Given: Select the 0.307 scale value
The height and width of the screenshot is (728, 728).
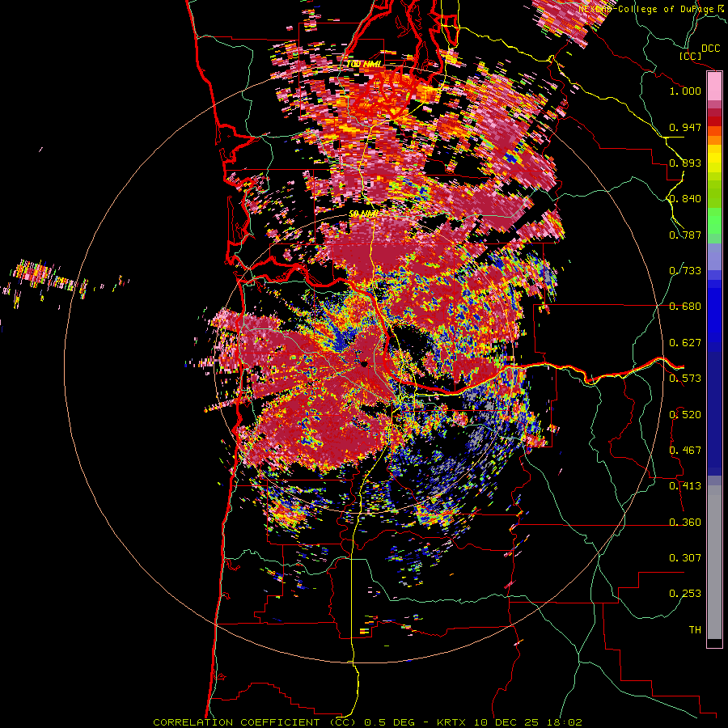Looking at the screenshot, I should pos(685,558).
